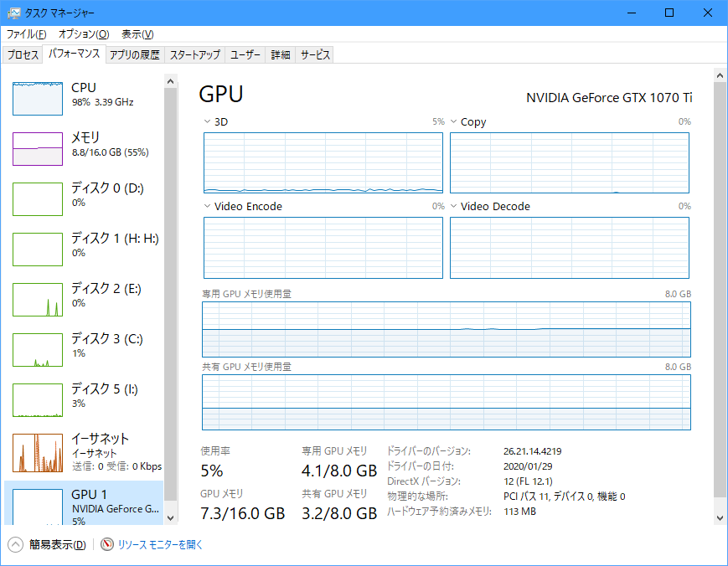This screenshot has width=728, height=566.
Task: Click the driver version 26.21.14.4219 value
Action: click(533, 451)
